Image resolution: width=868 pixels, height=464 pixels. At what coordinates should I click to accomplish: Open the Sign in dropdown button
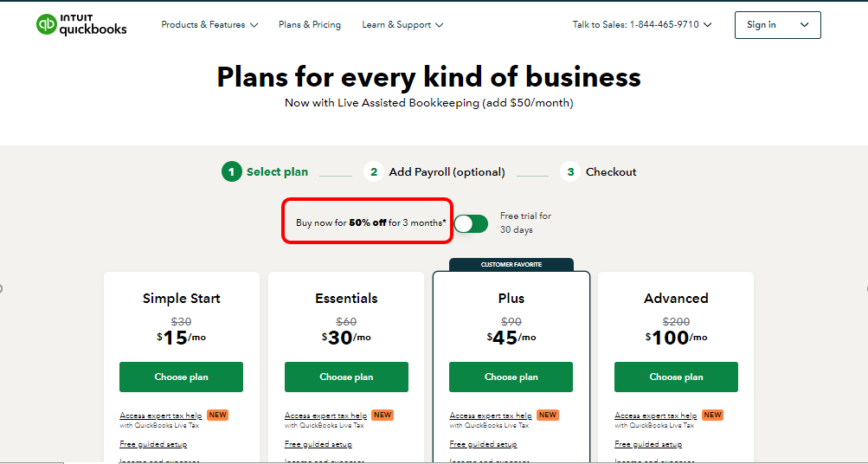[777, 25]
